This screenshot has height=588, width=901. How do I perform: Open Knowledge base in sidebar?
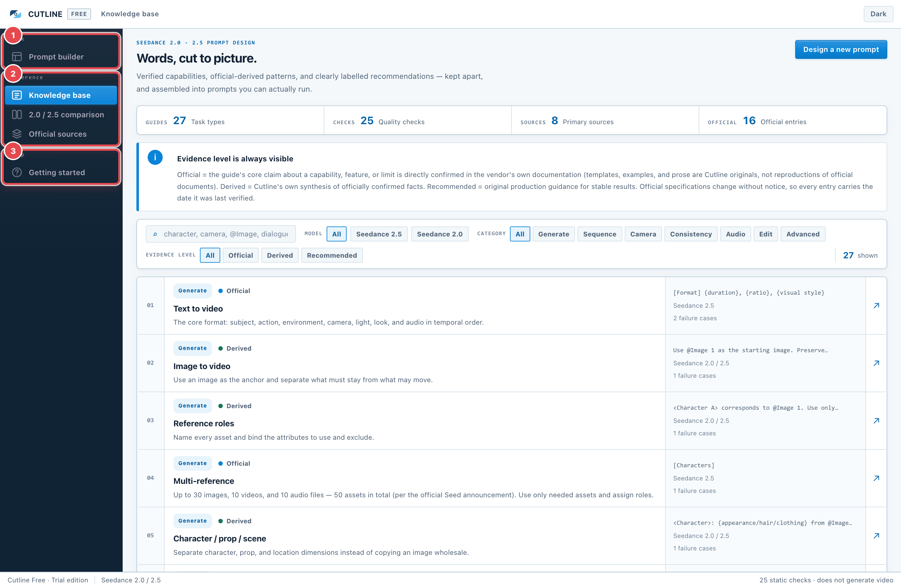click(61, 95)
